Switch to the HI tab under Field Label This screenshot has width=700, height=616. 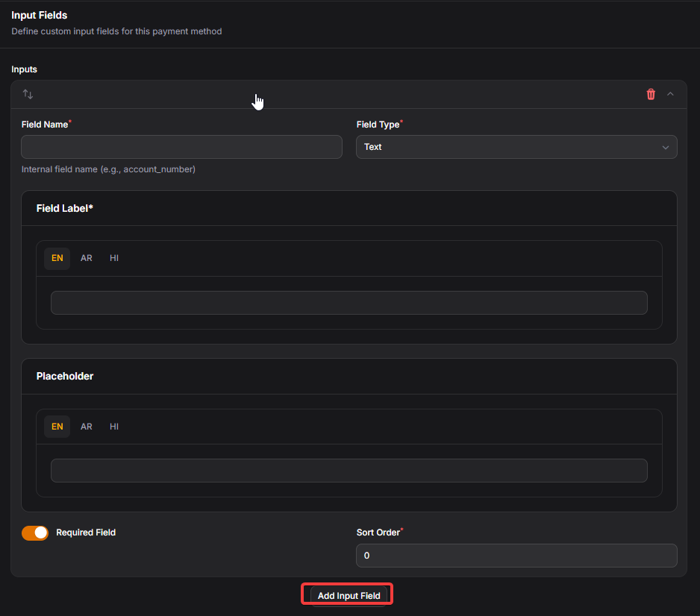point(114,258)
